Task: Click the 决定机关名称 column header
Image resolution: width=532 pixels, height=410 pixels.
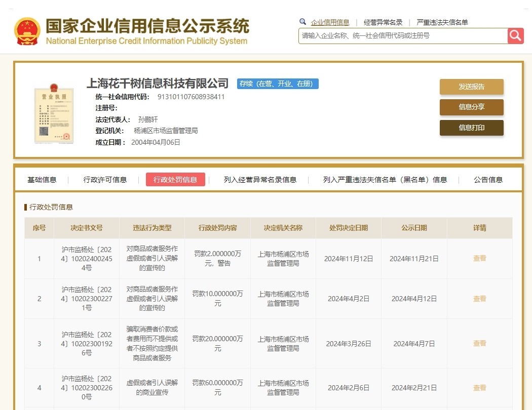Action: tap(283, 228)
